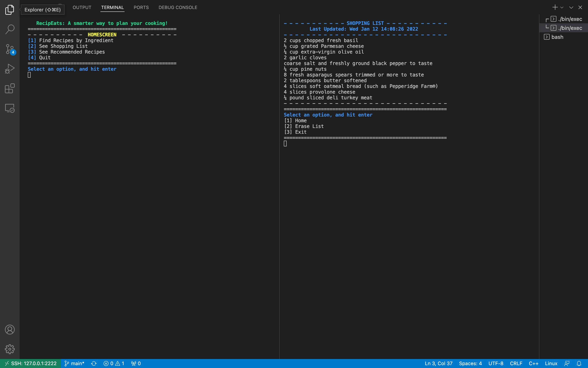The width and height of the screenshot is (588, 368).
Task: Click '2 tablespoons butter softened' line
Action: [x=325, y=81]
